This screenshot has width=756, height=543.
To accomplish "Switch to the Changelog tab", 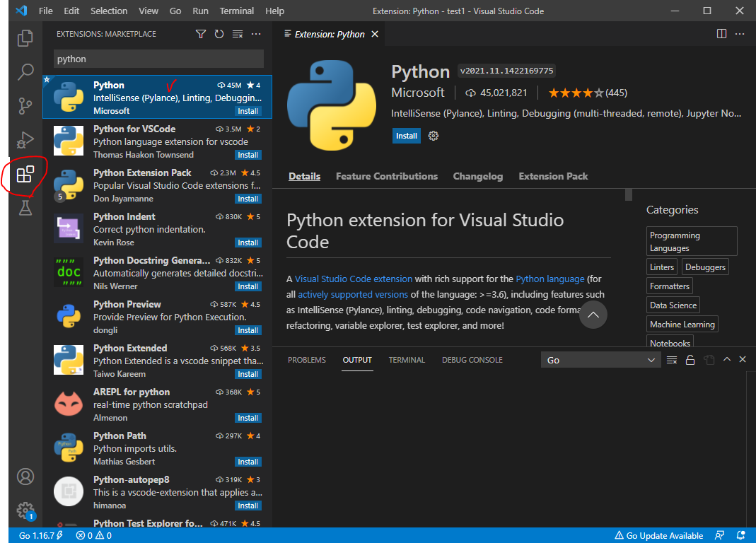I will click(478, 177).
